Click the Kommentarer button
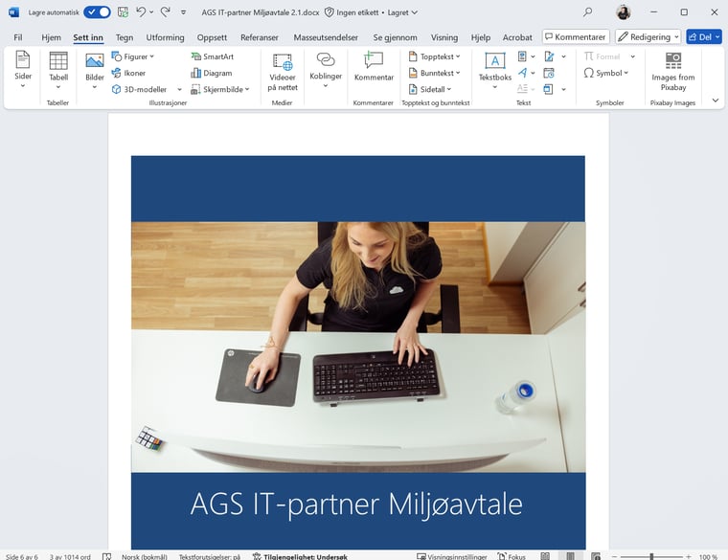This screenshot has width=728, height=560. coord(576,36)
